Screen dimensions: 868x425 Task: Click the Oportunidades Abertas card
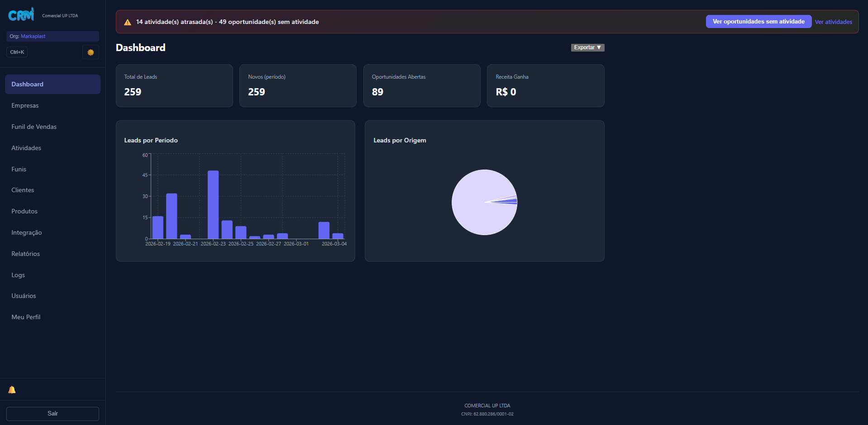pos(421,85)
